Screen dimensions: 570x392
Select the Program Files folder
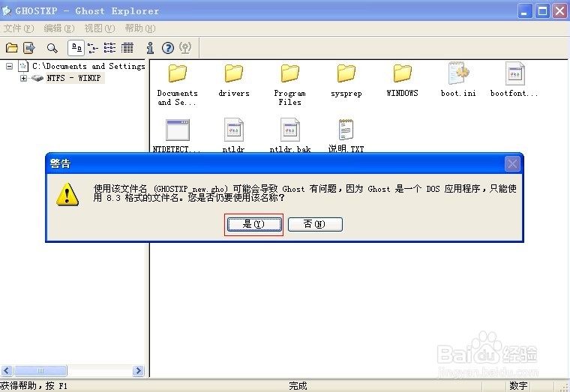(289, 84)
